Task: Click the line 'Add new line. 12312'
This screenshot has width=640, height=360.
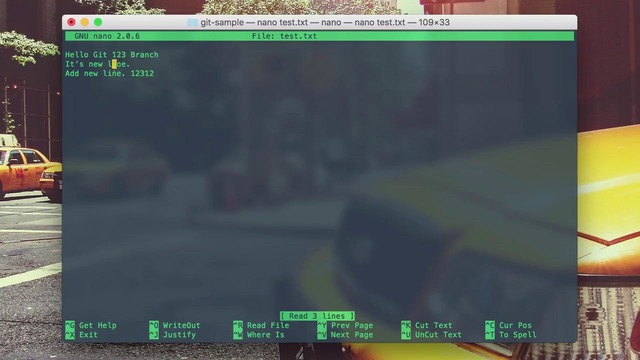Action: (109, 73)
